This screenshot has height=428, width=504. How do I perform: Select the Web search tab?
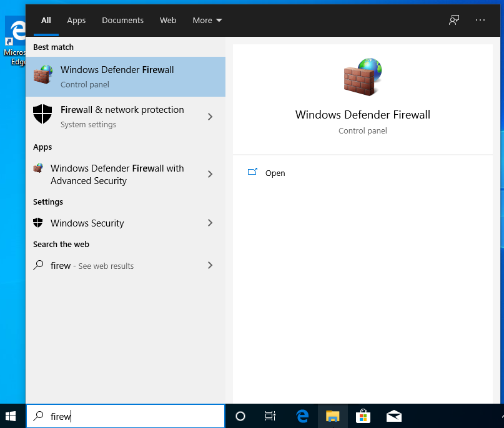168,20
